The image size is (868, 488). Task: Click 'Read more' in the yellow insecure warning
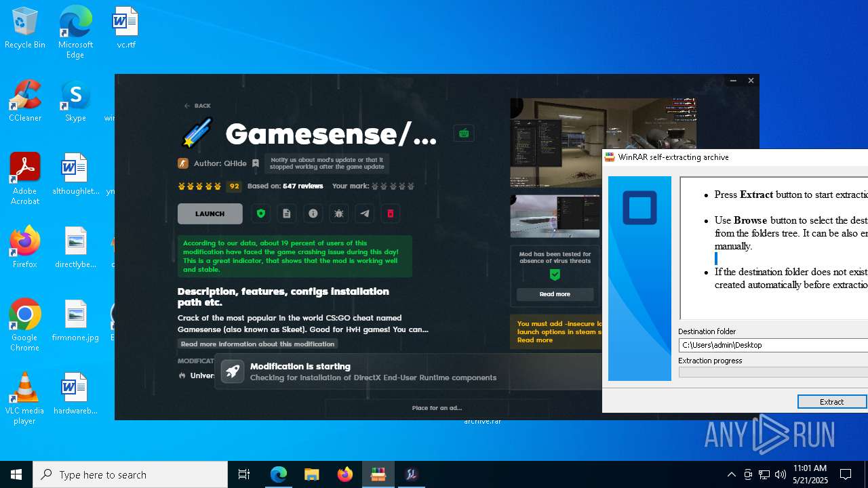[535, 340]
